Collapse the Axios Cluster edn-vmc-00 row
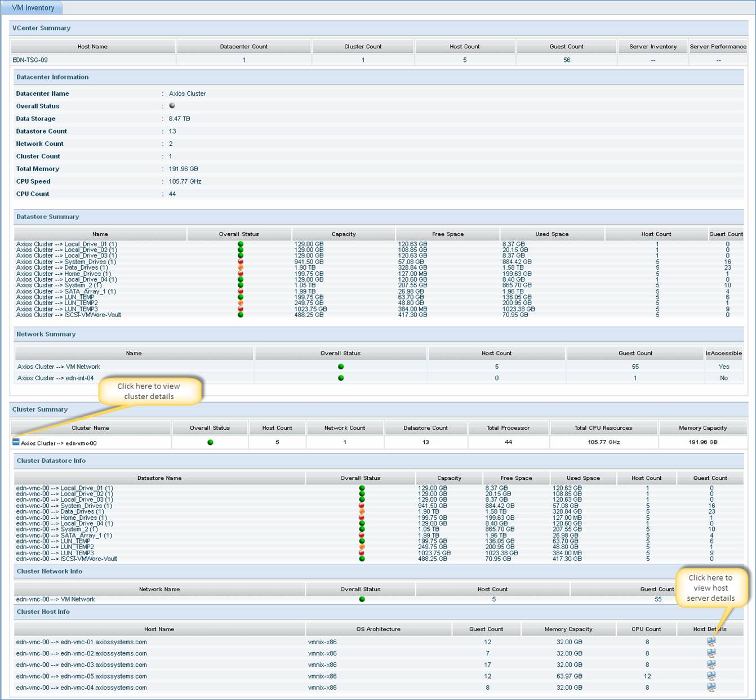 point(16,442)
